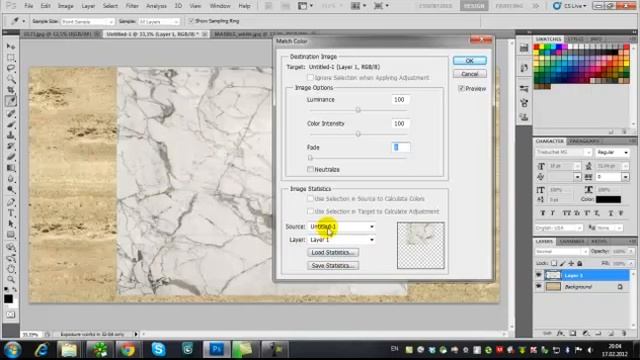Open the Sample All Layers dropdown
The width and height of the screenshot is (640, 360).
[159, 21]
